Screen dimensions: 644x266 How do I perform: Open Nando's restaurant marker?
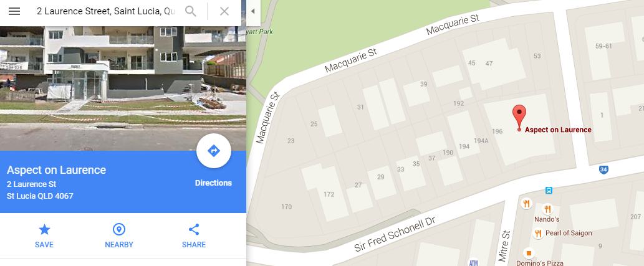pyautogui.click(x=547, y=209)
